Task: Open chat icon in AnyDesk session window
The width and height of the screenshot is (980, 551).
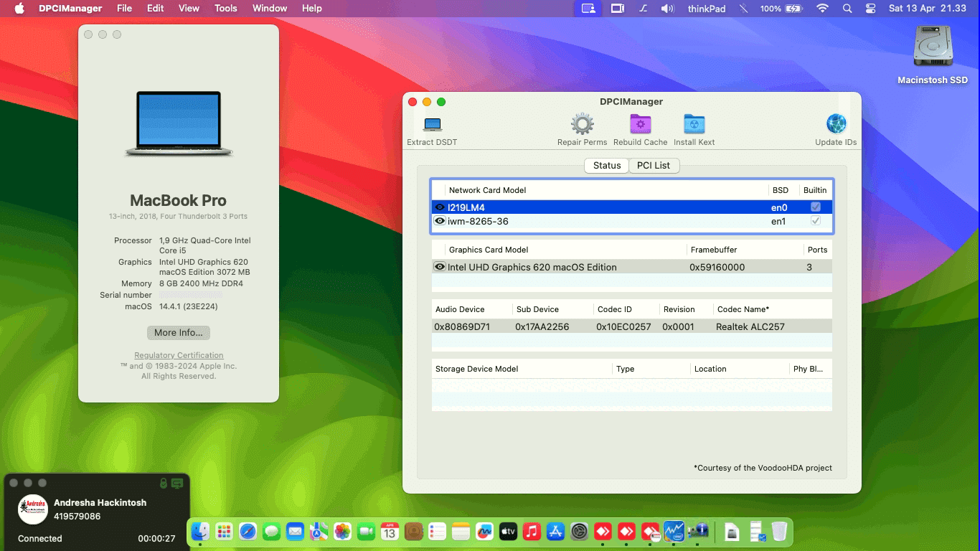Action: 177,483
